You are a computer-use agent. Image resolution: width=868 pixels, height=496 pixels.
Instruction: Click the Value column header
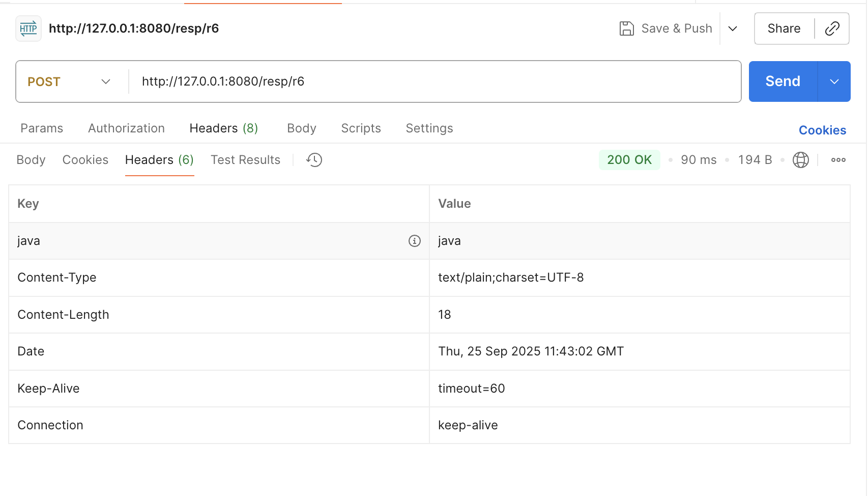tap(640, 204)
